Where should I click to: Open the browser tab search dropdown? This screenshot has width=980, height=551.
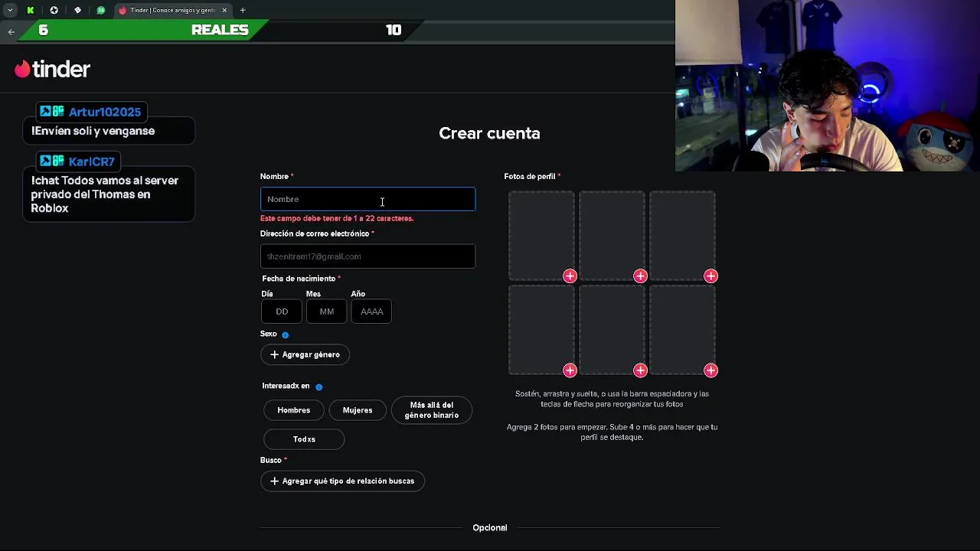(x=10, y=10)
